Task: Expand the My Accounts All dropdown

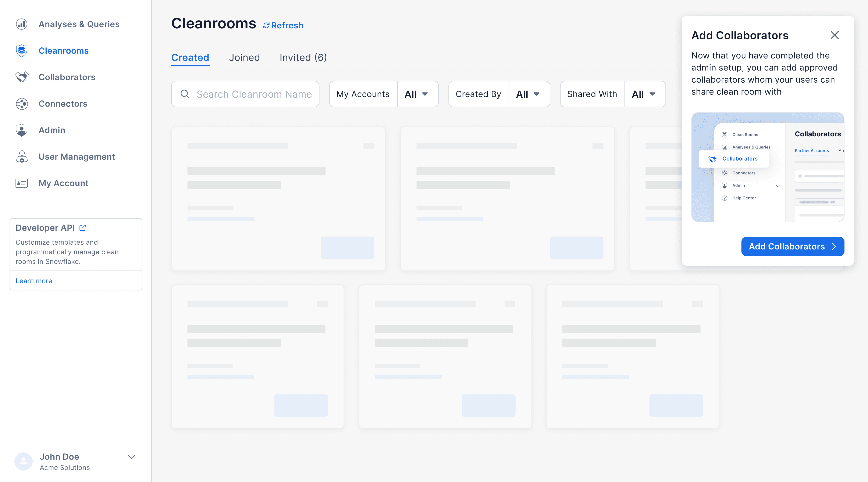Action: click(417, 94)
